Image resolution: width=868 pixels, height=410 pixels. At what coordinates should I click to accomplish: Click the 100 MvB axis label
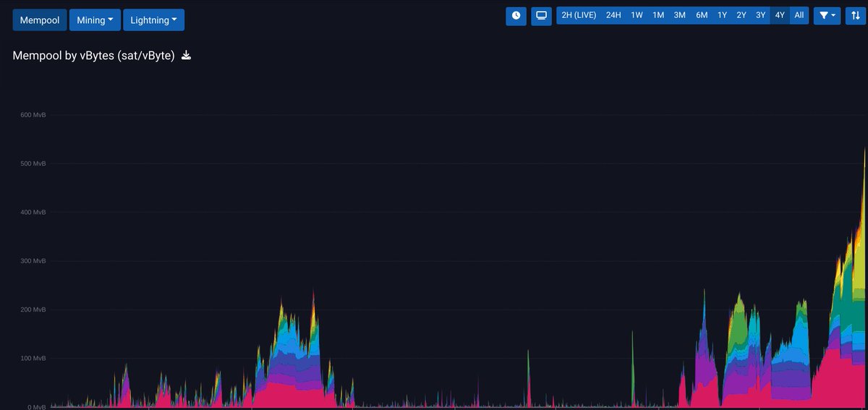(x=33, y=358)
